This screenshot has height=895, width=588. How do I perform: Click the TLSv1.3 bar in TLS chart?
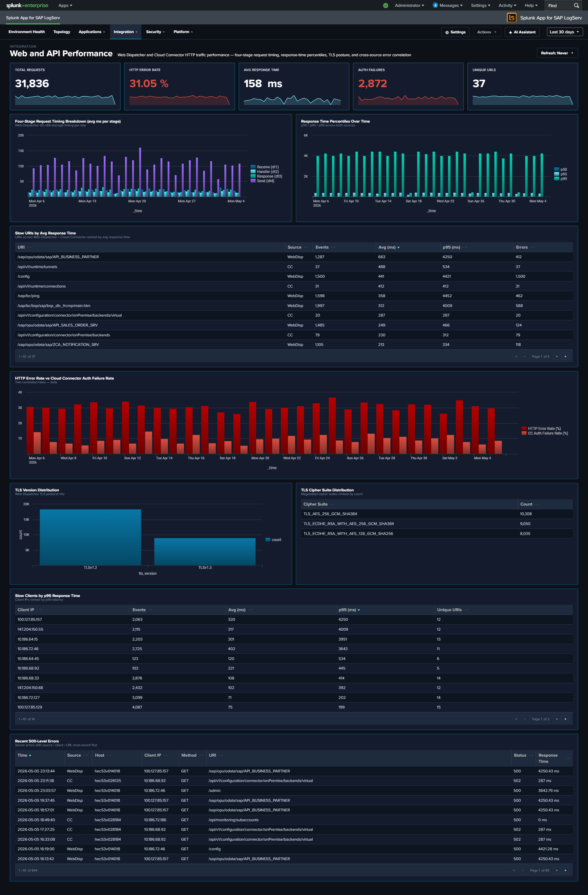pyautogui.click(x=205, y=551)
